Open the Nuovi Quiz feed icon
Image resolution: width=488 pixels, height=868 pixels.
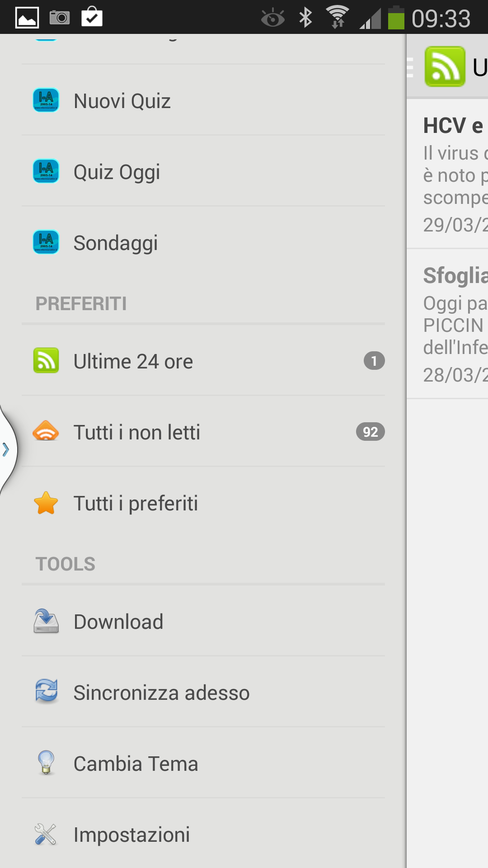coord(46,100)
